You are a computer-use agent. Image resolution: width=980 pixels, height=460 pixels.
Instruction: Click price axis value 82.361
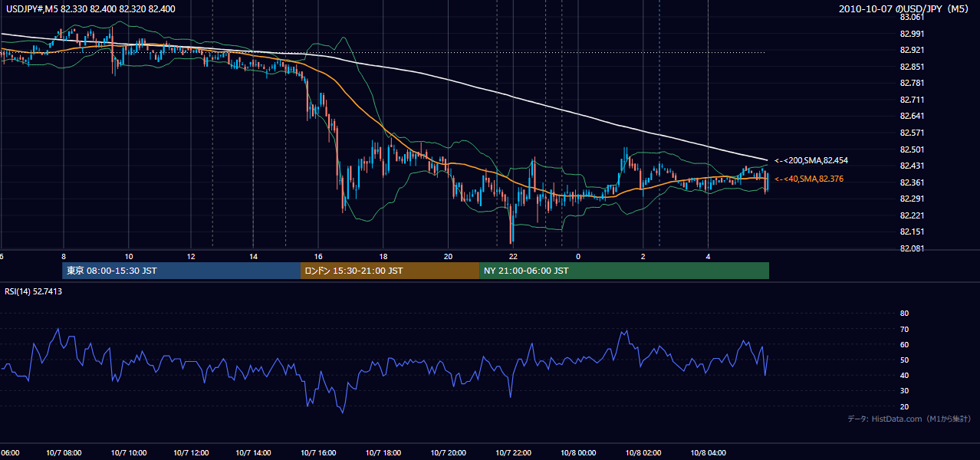[x=912, y=182]
